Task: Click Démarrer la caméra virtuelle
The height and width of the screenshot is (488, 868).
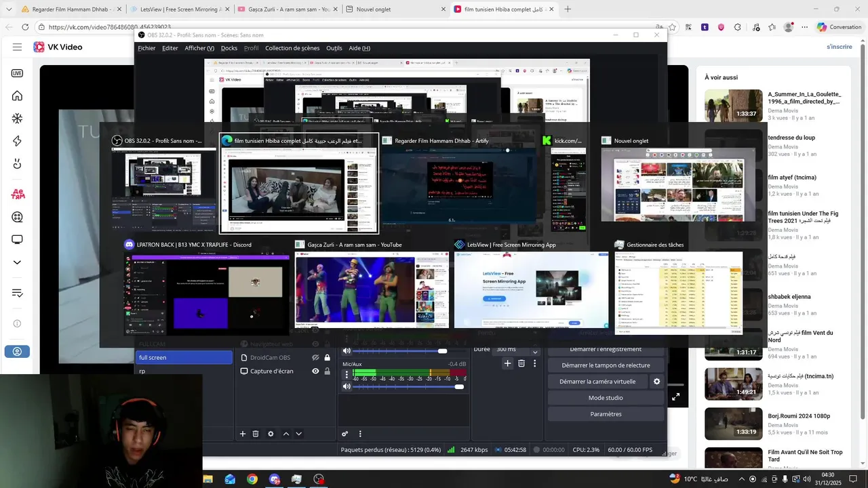Action: pyautogui.click(x=597, y=382)
